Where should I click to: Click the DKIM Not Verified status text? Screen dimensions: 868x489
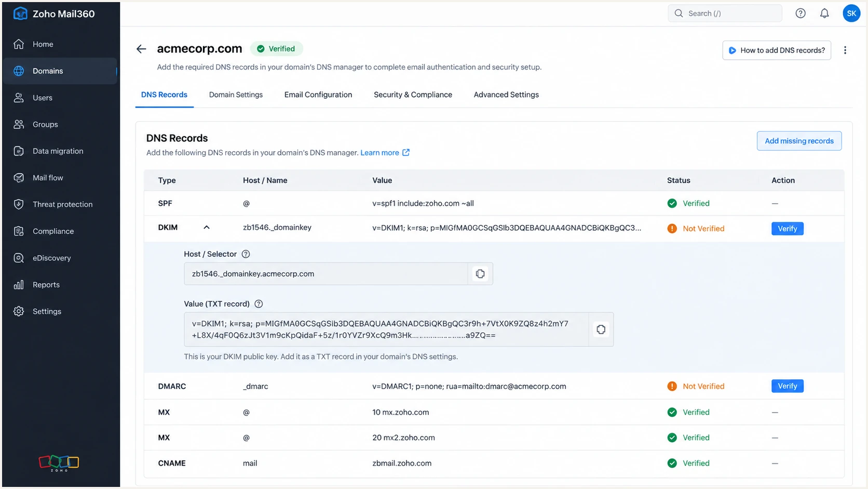[703, 229]
